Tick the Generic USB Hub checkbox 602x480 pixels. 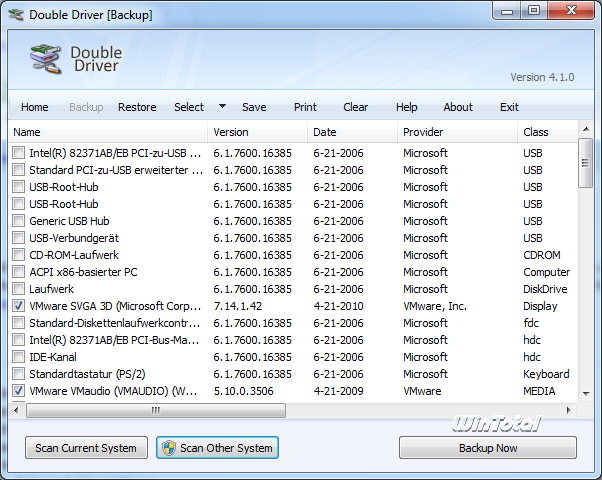point(18,221)
